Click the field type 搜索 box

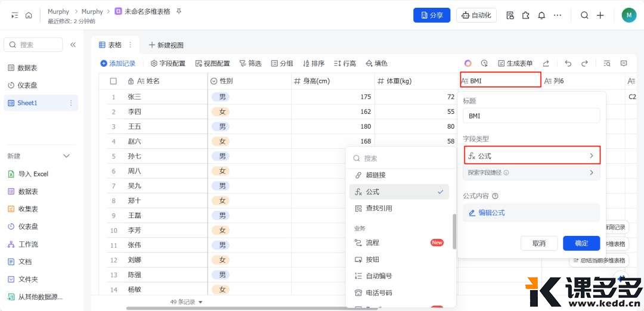[401, 158]
